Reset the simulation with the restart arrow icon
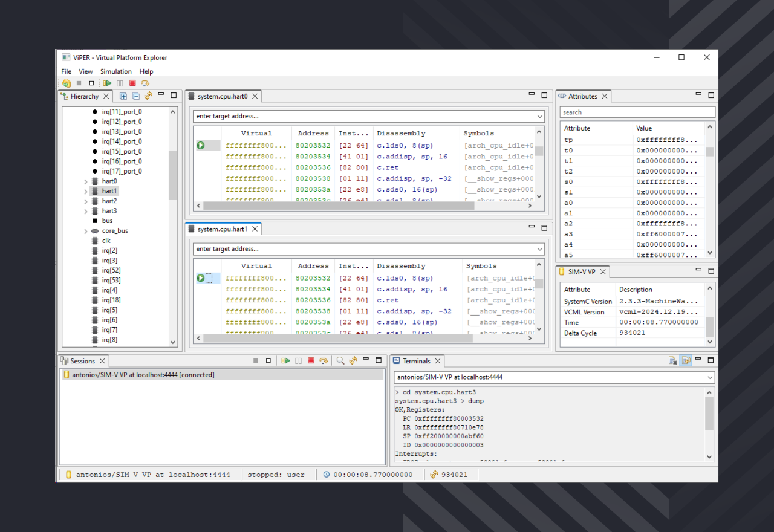The width and height of the screenshot is (774, 532). [145, 83]
